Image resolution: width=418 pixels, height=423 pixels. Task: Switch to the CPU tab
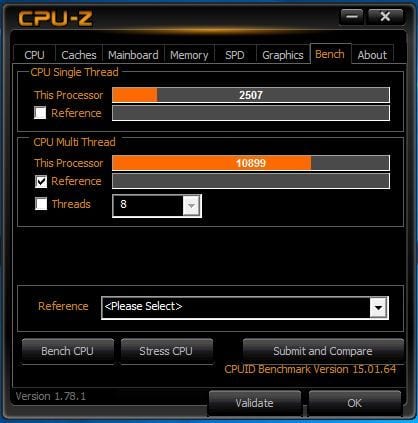(34, 55)
